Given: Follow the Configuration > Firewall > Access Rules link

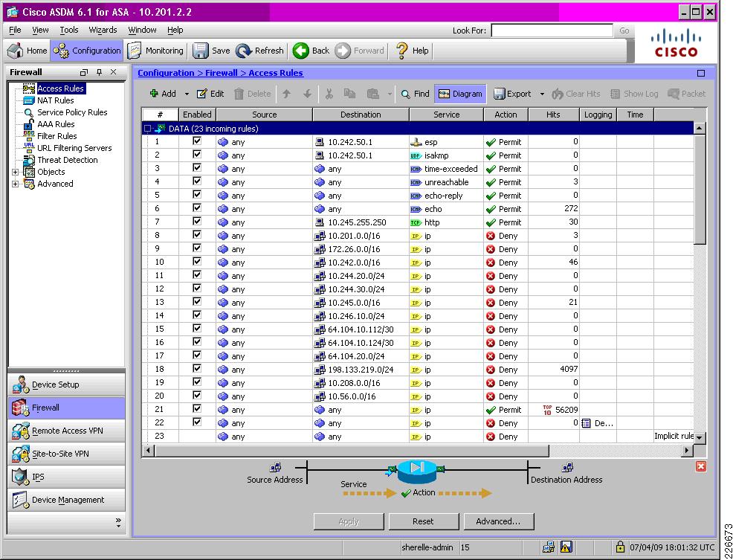Looking at the screenshot, I should tap(220, 73).
